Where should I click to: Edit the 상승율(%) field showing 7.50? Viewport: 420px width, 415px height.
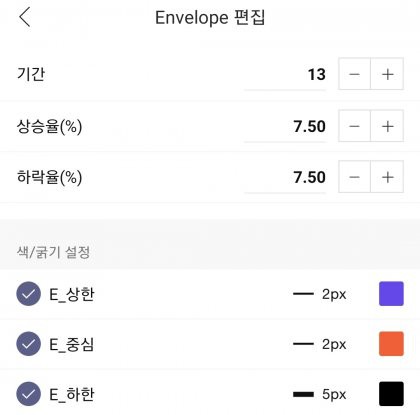pyautogui.click(x=285, y=126)
